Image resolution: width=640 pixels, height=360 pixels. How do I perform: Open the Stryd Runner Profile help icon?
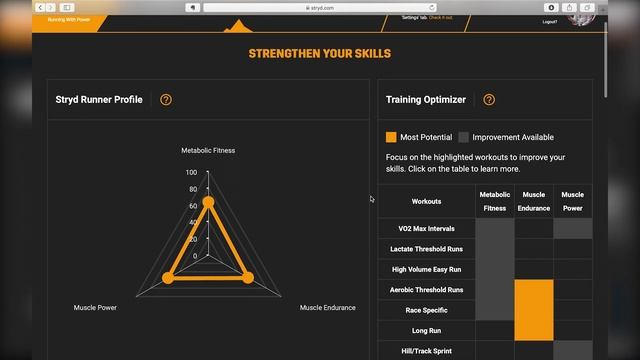click(x=166, y=100)
